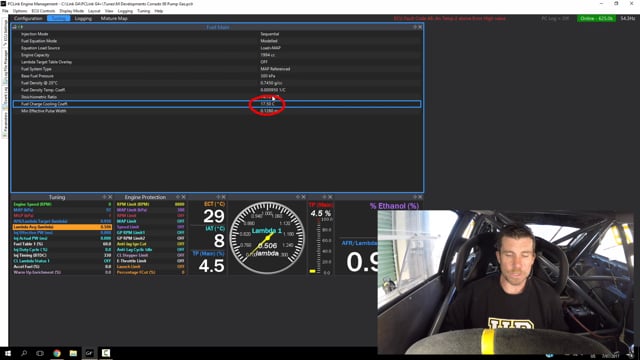Switch to the Configuration page tab
The width and height of the screenshot is (640, 360).
point(28,18)
